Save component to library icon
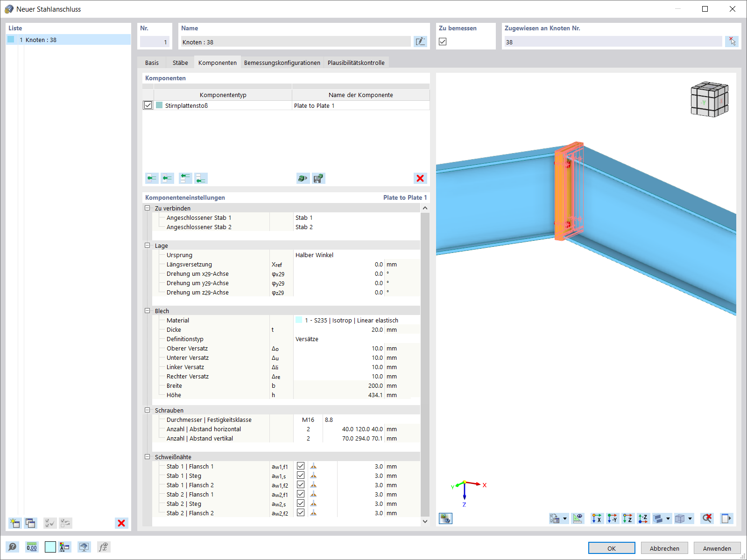 coord(318,178)
